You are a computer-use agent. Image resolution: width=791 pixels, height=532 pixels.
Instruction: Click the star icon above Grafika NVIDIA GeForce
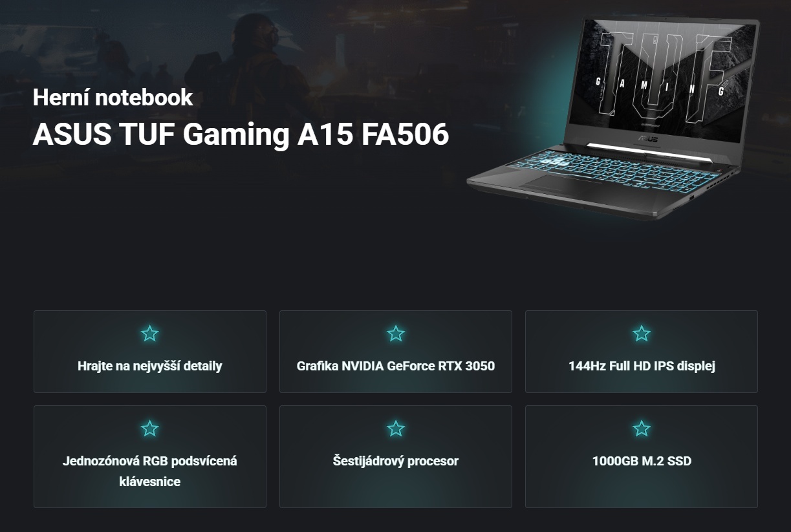(395, 334)
